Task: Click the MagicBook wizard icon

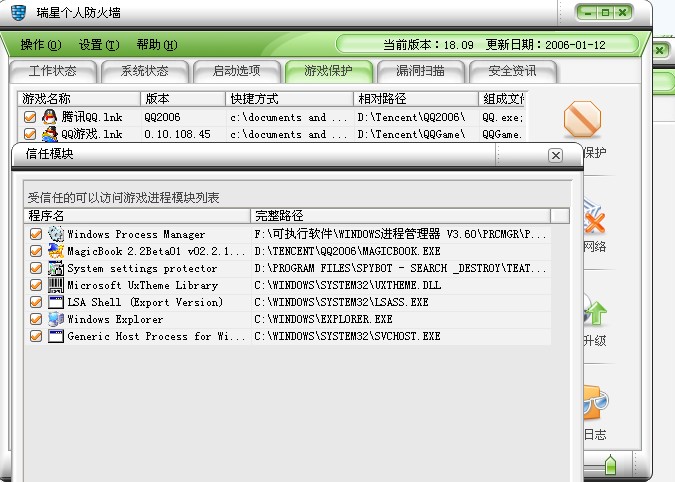Action: click(56, 250)
